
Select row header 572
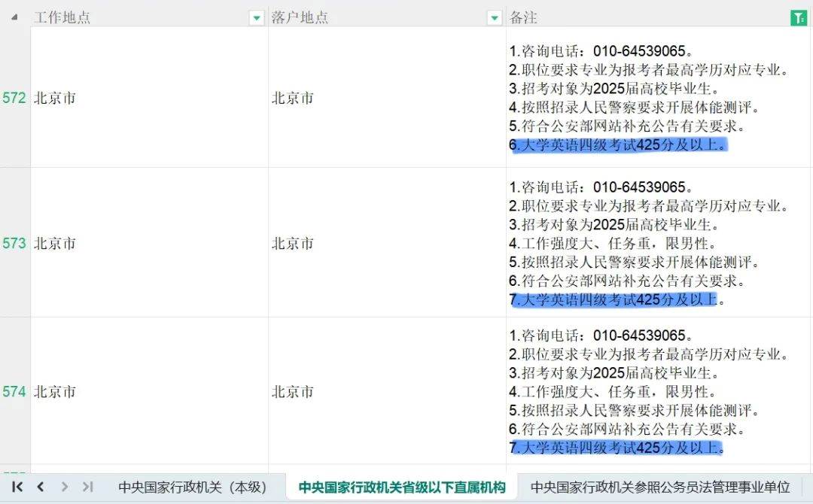(x=15, y=97)
